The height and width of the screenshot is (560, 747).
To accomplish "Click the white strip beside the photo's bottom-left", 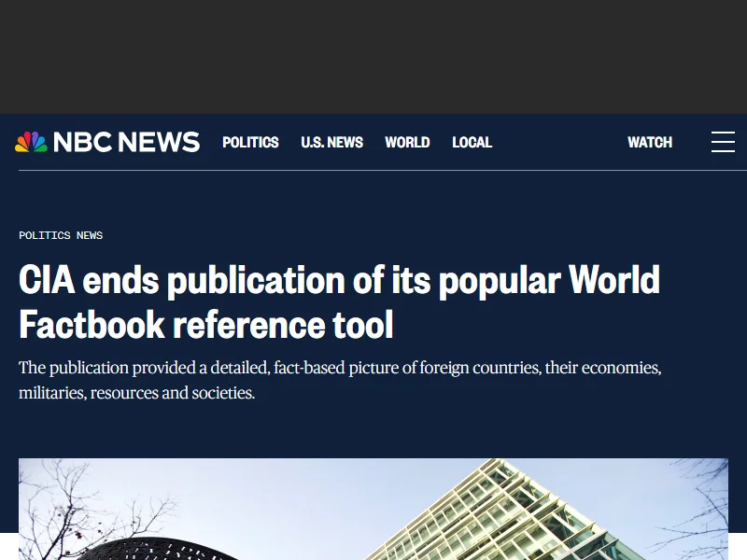I will coord(8,547).
